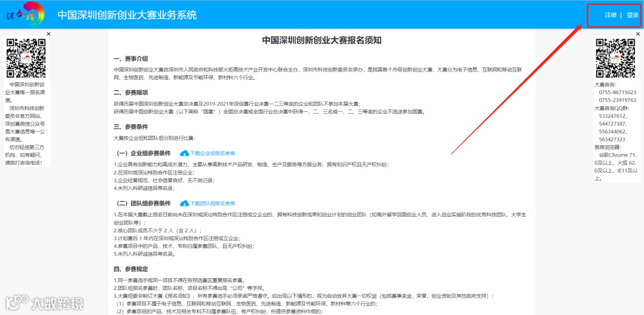Click cloud download icon beside 团队组参赛条件
The height and width of the screenshot is (315, 644).
click(184, 203)
